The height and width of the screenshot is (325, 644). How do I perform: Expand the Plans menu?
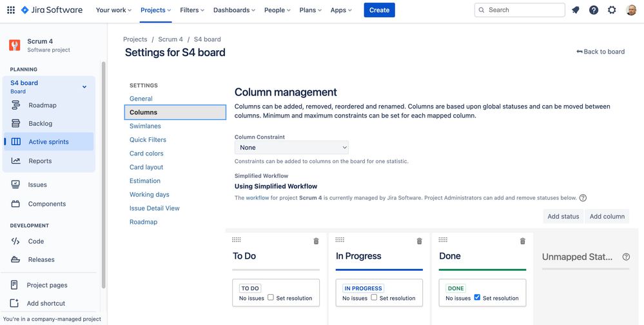pyautogui.click(x=311, y=10)
